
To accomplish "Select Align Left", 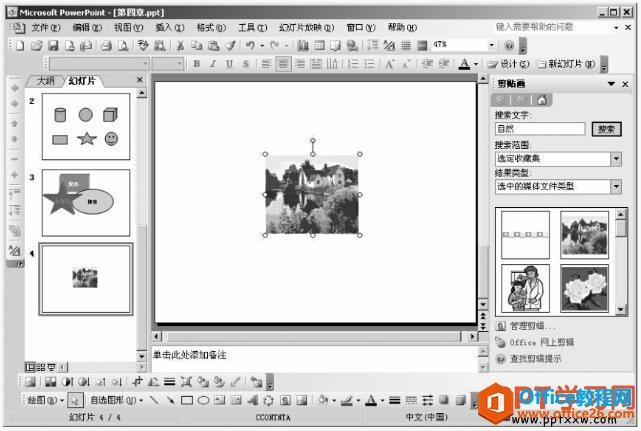I will pyautogui.click(x=267, y=64).
